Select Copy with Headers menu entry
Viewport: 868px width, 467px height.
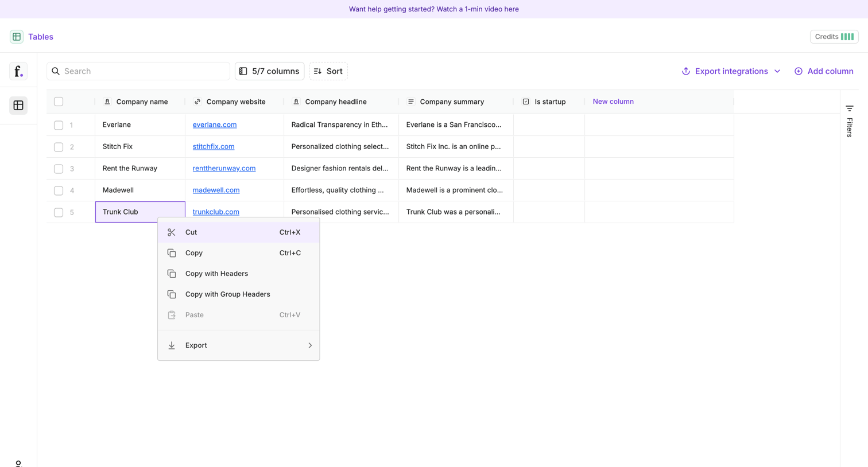click(239, 274)
